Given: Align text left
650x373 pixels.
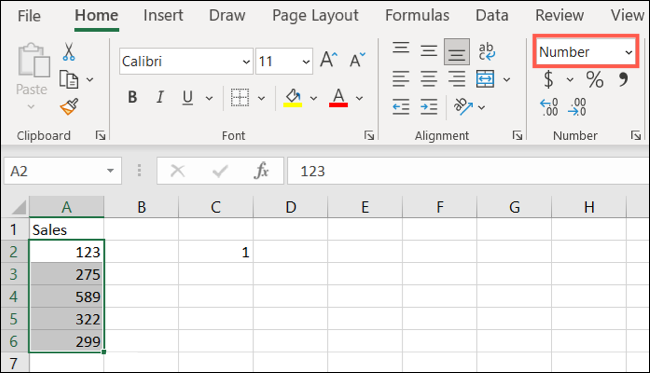Looking at the screenshot, I should (401, 79).
